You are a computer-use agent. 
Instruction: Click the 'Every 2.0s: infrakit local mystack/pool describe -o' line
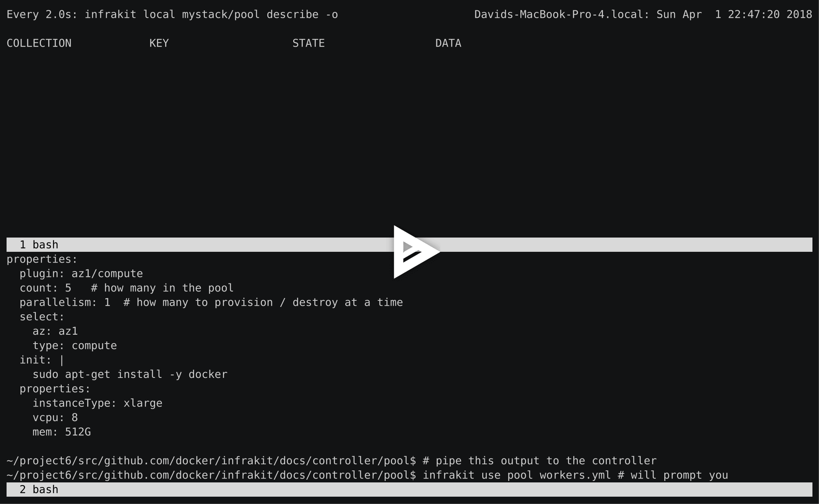[x=172, y=15]
